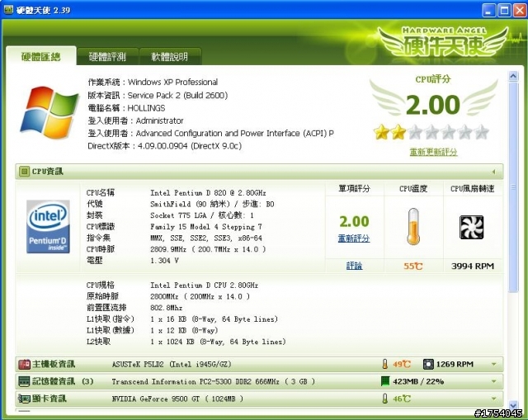Click the ASUSTeK P5LD2 motherboard text
Image resolution: width=528 pixels, height=420 pixels.
click(x=172, y=365)
